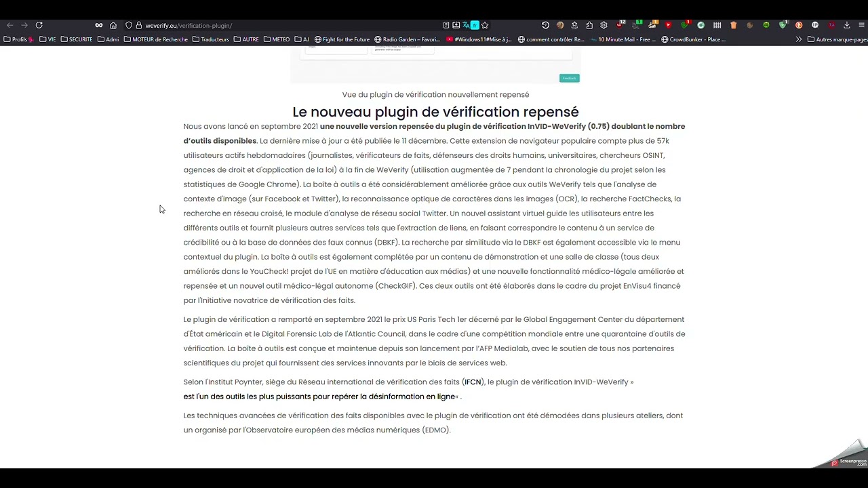
Task: Open the tracking protection shield icon
Action: click(x=129, y=25)
